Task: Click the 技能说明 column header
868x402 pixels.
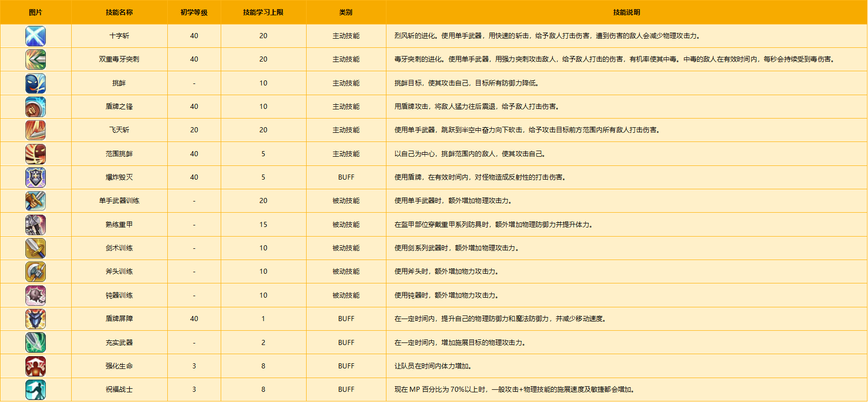Action: tap(626, 12)
